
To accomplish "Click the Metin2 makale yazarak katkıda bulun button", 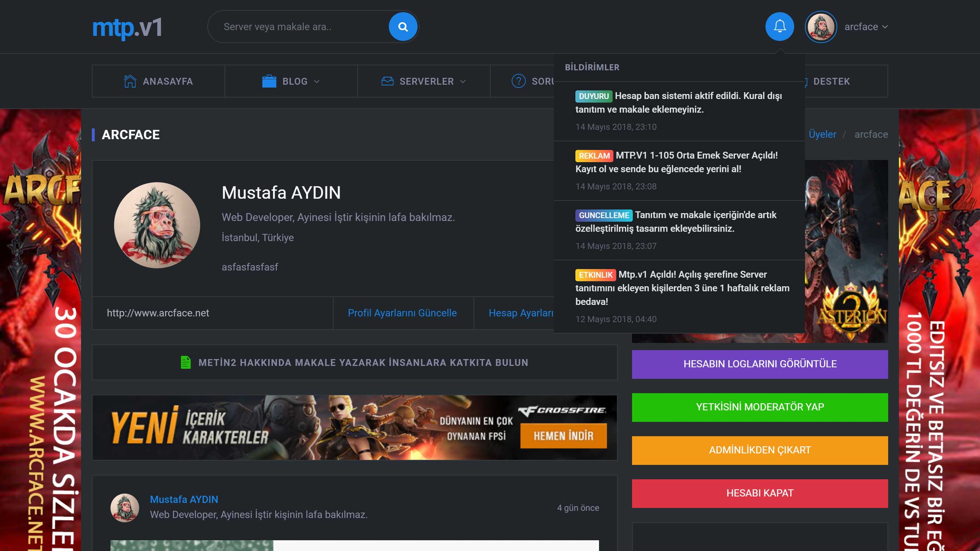I will (x=354, y=362).
